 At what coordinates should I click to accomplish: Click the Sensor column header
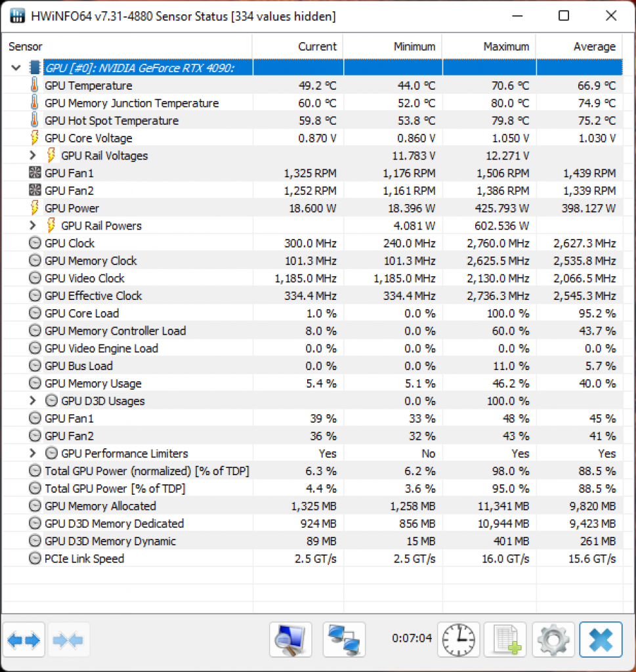coord(128,47)
